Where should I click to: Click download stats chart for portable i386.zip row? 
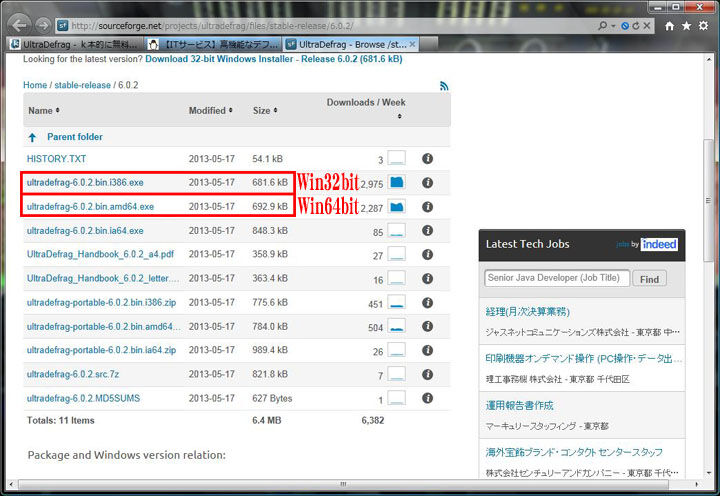tap(397, 303)
